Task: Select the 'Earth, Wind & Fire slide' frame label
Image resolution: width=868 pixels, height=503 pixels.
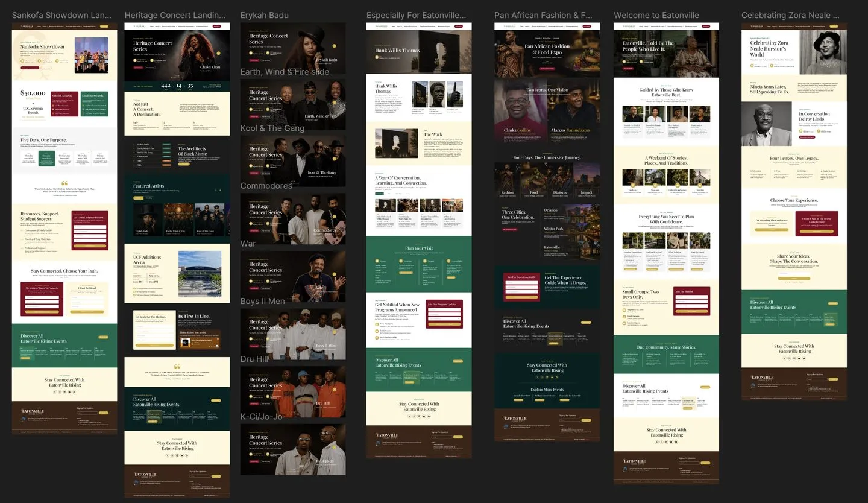Action: 285,72
